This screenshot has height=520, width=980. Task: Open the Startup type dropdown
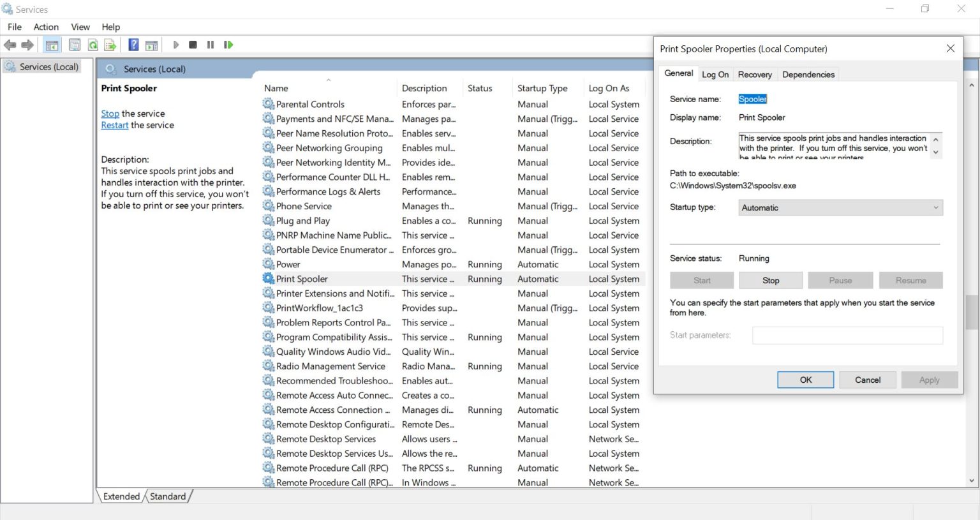(840, 207)
